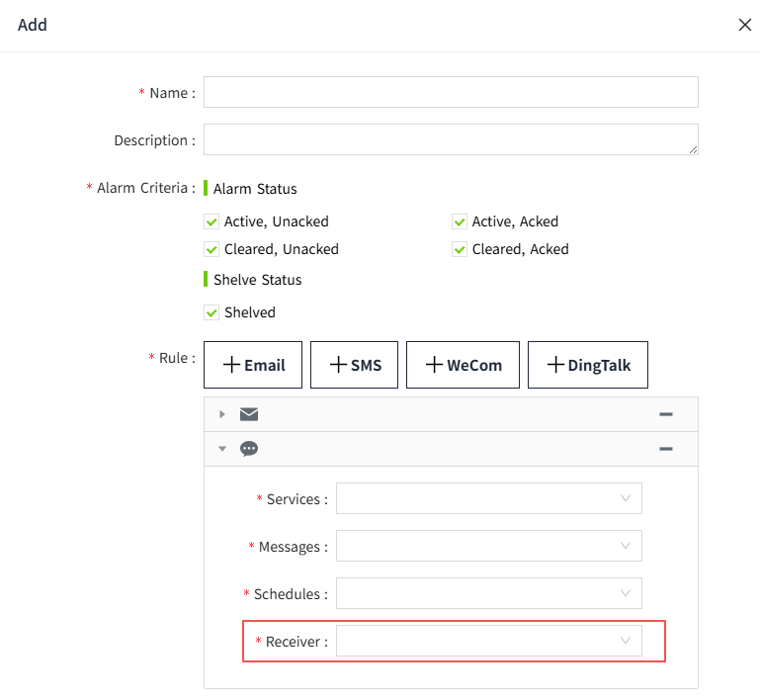The width and height of the screenshot is (760, 700).
Task: Uncheck the Active, Acked checkbox
Action: (x=460, y=221)
